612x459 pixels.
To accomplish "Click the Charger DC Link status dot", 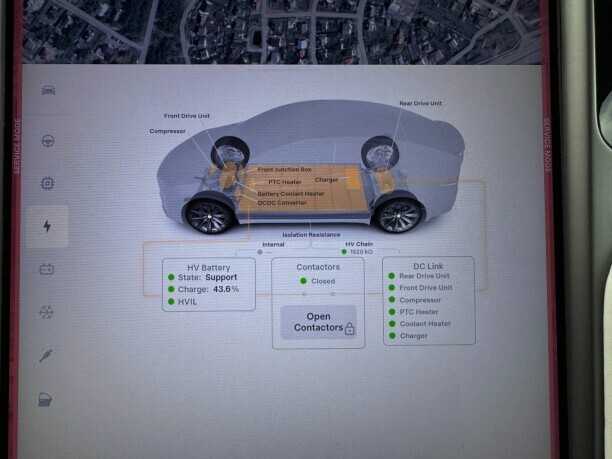I will pos(392,336).
